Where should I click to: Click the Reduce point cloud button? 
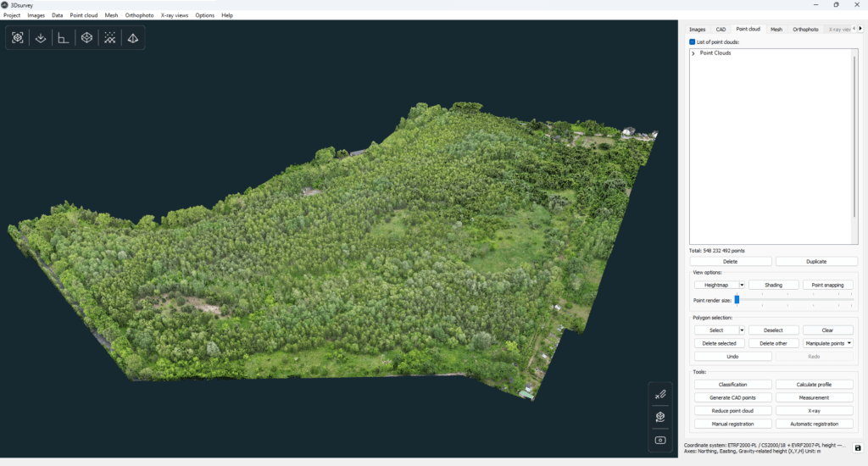coord(732,411)
